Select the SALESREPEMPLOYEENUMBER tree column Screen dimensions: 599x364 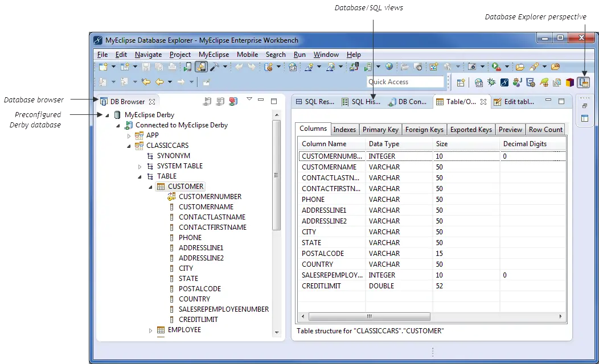coord(224,309)
